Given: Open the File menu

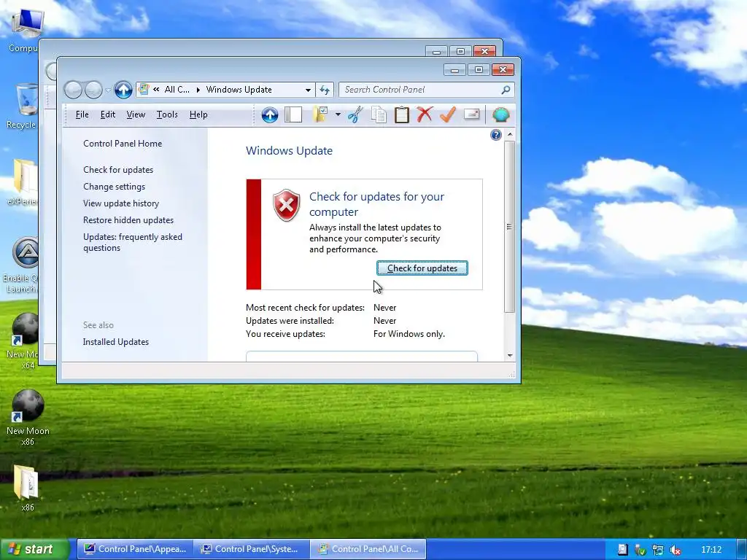Looking at the screenshot, I should 82,114.
